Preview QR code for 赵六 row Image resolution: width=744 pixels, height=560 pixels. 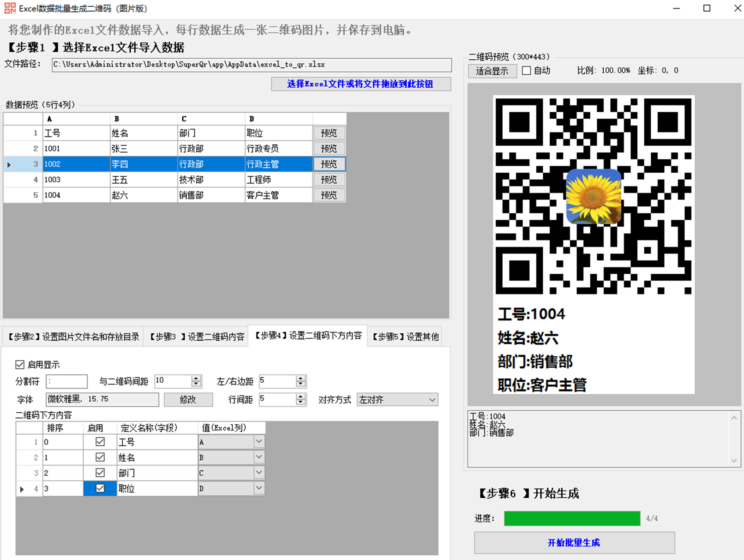(x=329, y=195)
